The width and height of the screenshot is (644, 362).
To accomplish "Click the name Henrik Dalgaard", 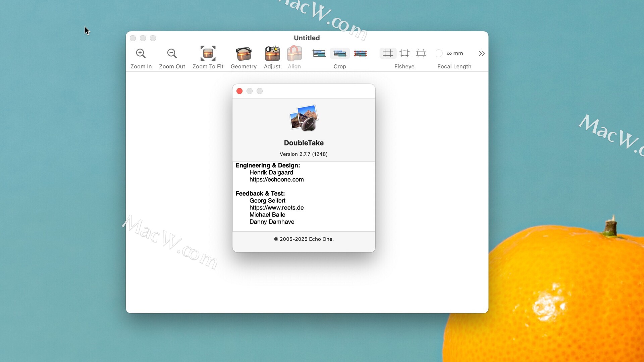I will click(271, 173).
